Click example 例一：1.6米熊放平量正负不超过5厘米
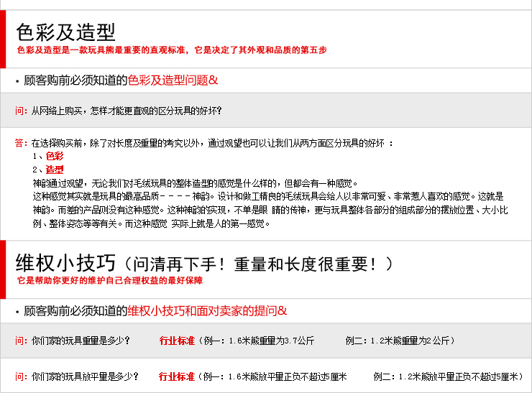 (275, 376)
